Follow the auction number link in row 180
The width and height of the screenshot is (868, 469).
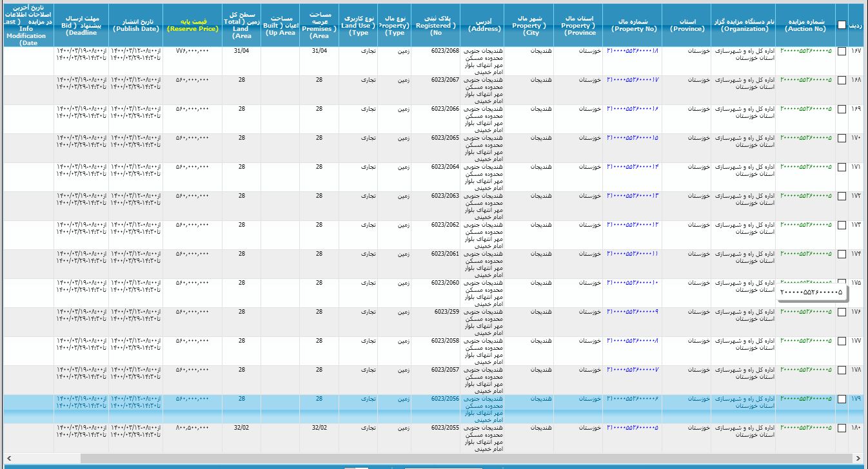806,428
